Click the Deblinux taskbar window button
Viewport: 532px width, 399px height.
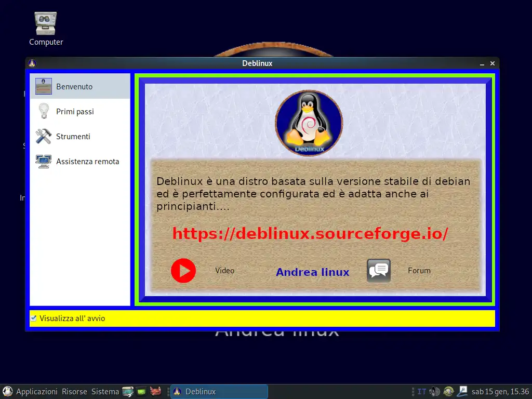coord(219,392)
